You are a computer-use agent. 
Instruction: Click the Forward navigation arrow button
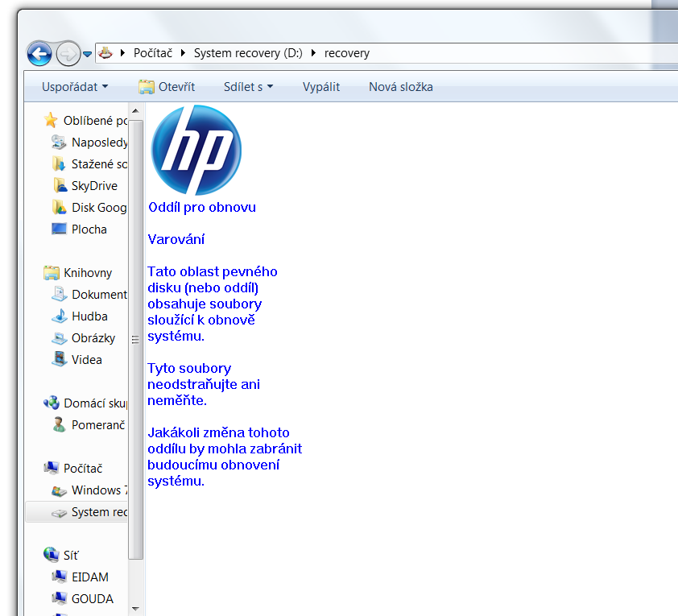[x=68, y=53]
